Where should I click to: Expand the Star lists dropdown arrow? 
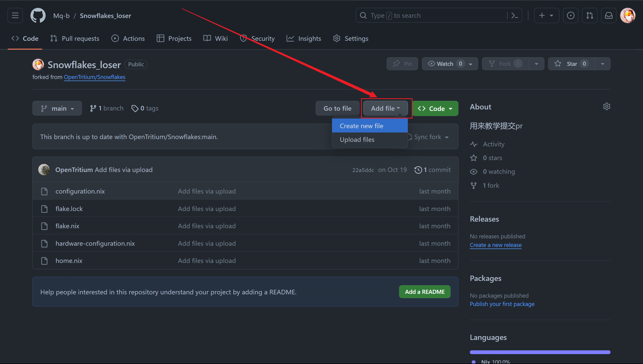click(603, 64)
